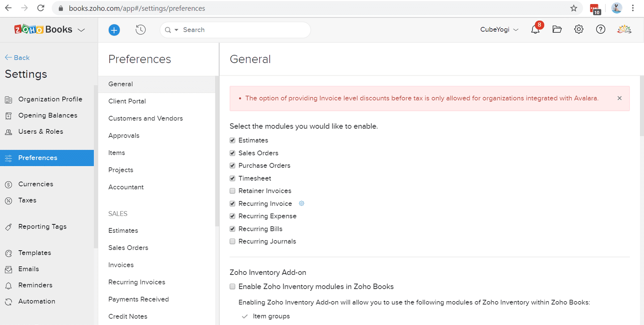This screenshot has width=644, height=325.
Task: Click the Taxes percent icon
Action: 8,201
